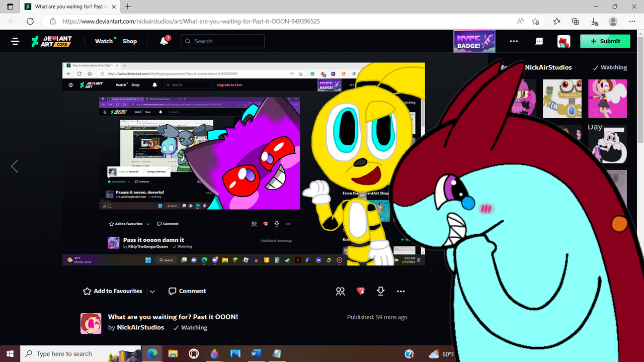This screenshot has height=362, width=644.
Task: Add this page to favorites star icon
Action: click(x=536, y=21)
